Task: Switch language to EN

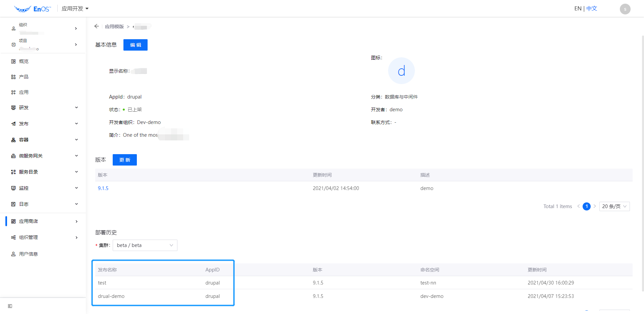Action: pos(578,9)
